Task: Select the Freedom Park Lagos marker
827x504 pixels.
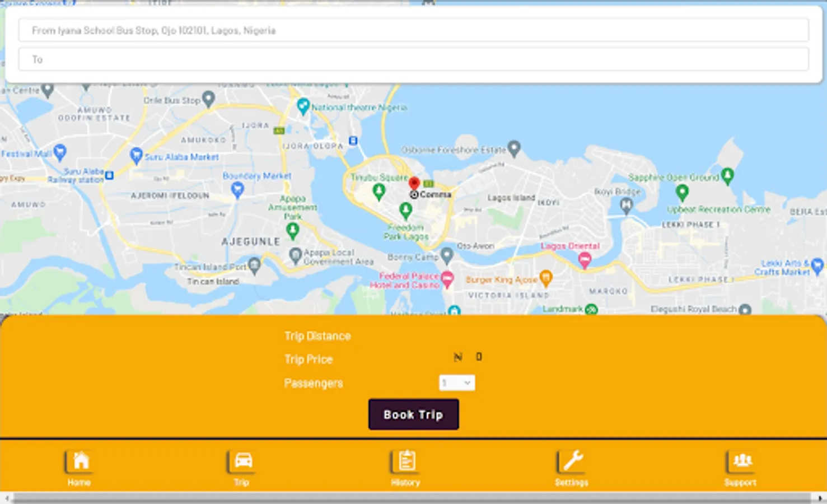Action: tap(406, 211)
